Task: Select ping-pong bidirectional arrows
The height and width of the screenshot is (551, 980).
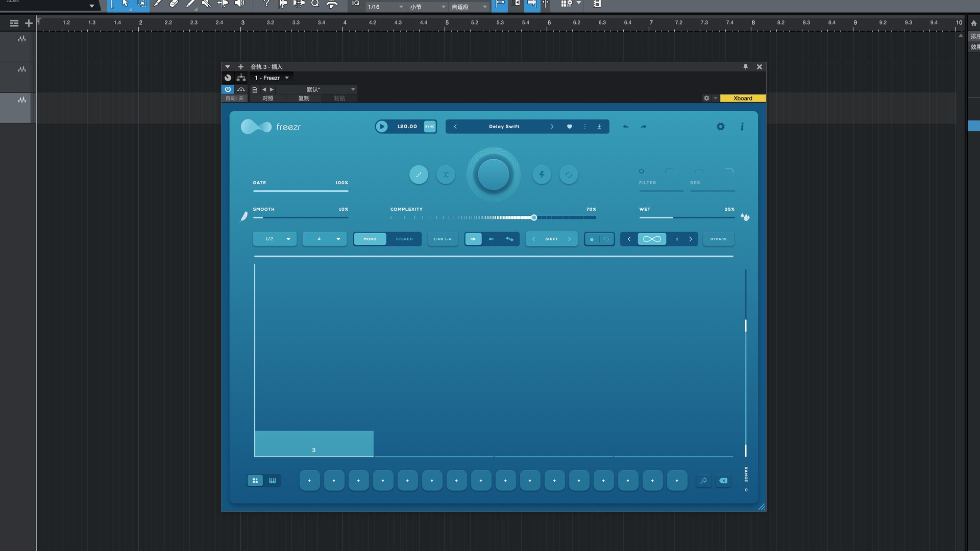Action: click(x=509, y=239)
